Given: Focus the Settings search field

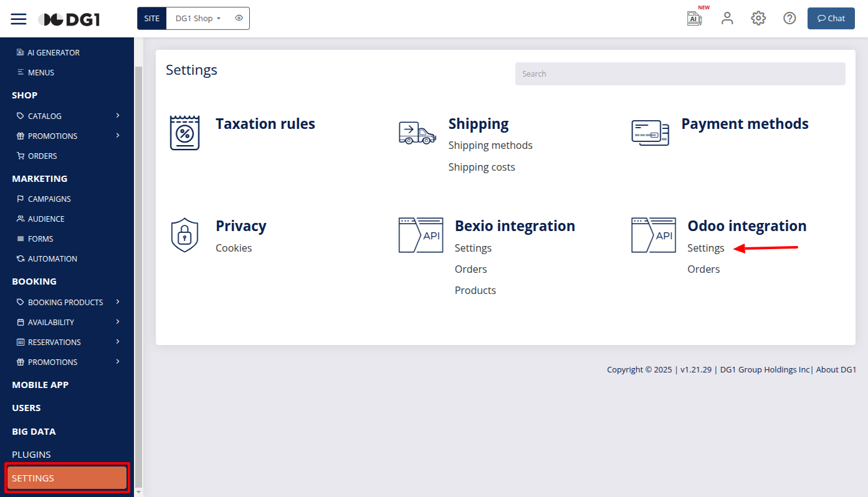Looking at the screenshot, I should coord(680,73).
